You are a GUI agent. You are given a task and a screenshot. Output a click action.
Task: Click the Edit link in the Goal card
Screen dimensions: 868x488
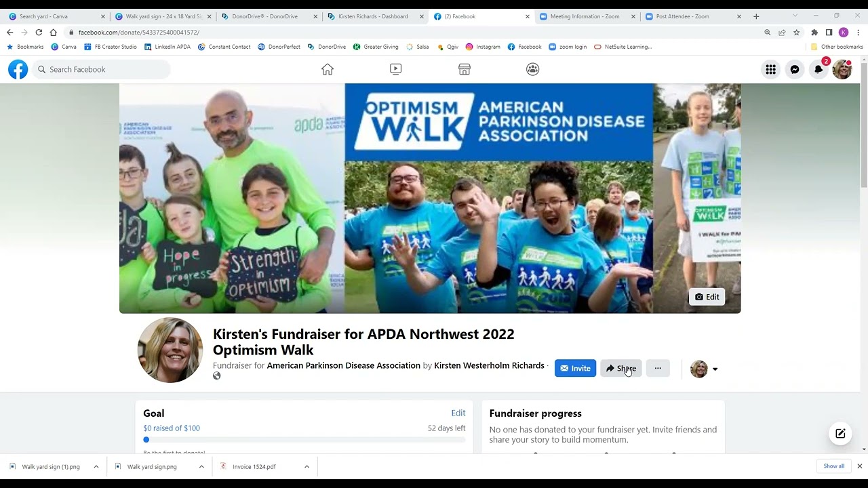(x=458, y=413)
